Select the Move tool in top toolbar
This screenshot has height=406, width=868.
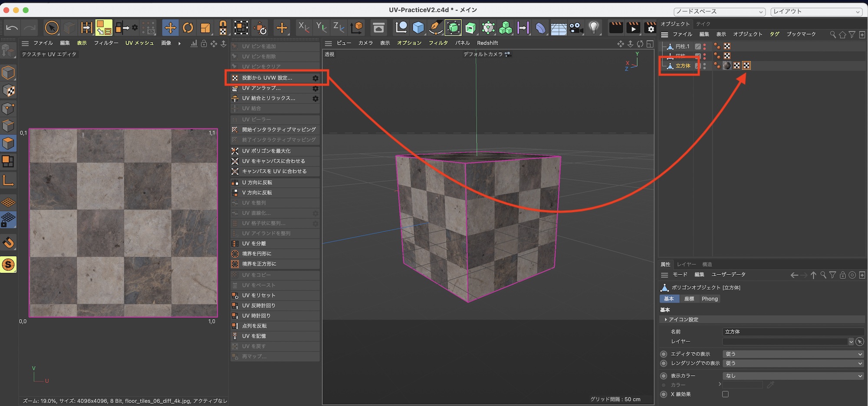click(x=170, y=28)
